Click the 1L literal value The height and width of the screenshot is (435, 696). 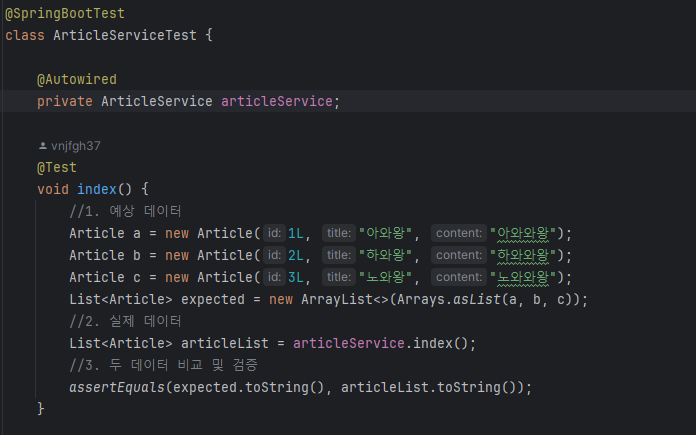(x=296, y=233)
